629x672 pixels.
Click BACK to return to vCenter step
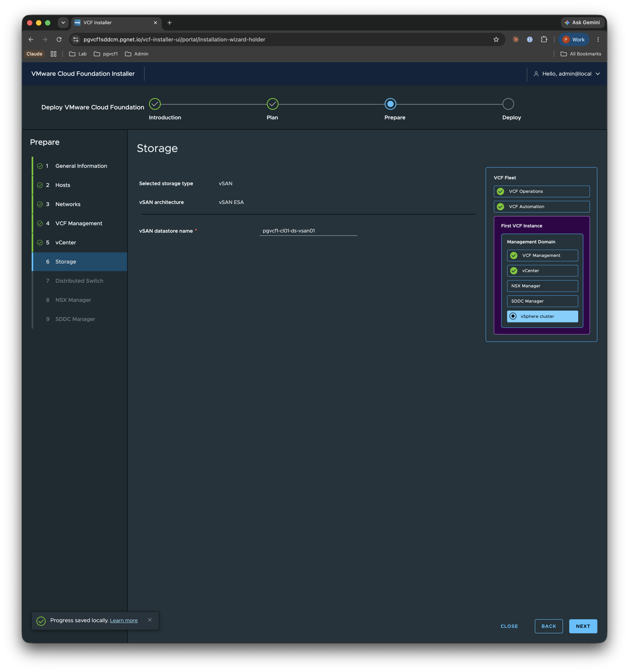(x=549, y=626)
